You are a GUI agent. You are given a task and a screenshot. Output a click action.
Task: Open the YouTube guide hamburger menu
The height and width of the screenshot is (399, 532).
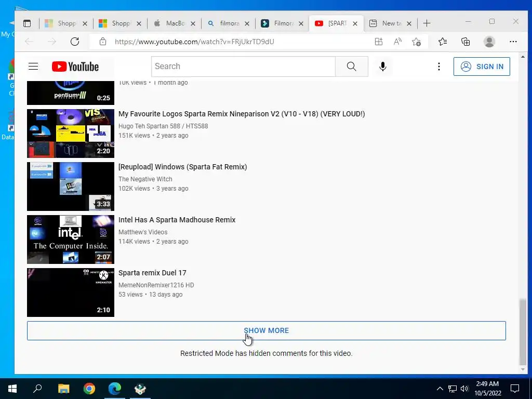pyautogui.click(x=33, y=66)
